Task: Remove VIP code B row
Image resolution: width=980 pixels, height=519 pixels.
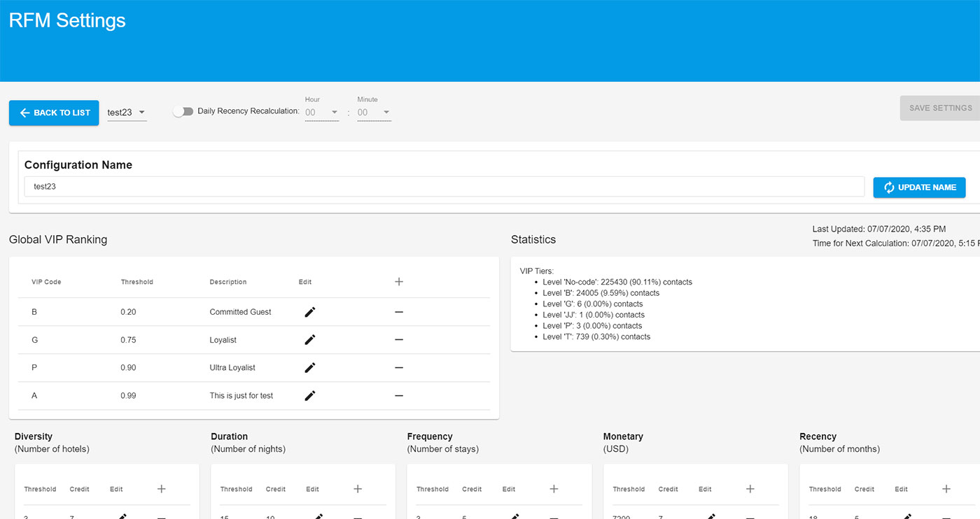Action: coord(399,312)
